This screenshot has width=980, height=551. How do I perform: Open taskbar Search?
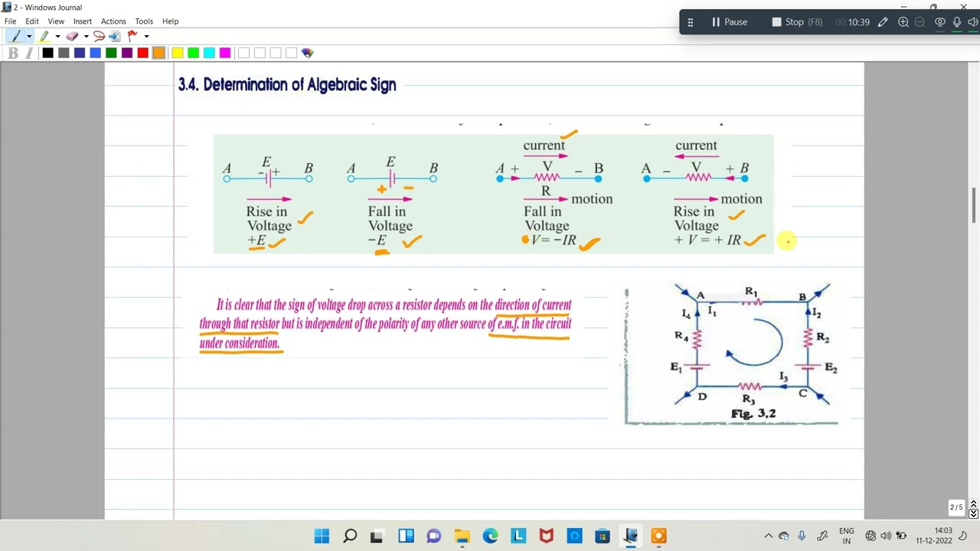point(350,536)
